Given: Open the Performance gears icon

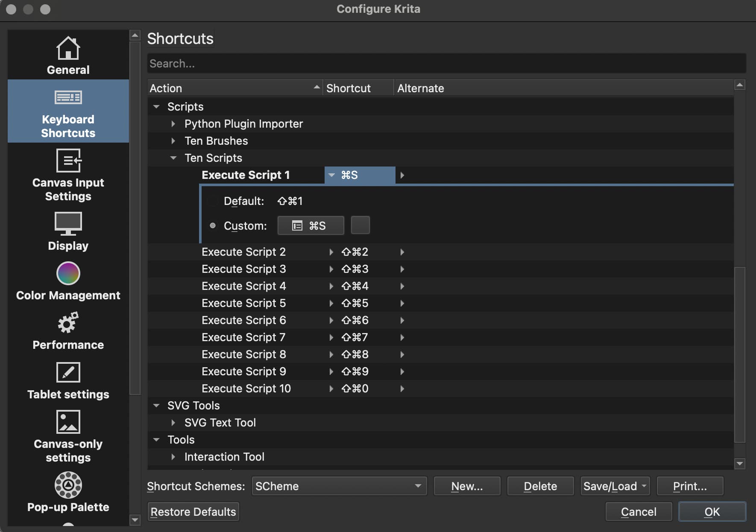Looking at the screenshot, I should [68, 323].
